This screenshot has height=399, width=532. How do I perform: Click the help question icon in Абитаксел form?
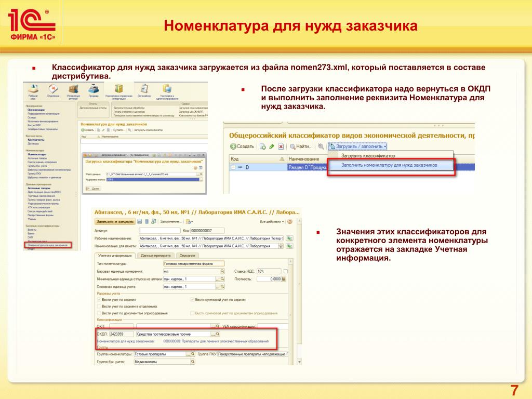pyautogui.click(x=290, y=221)
